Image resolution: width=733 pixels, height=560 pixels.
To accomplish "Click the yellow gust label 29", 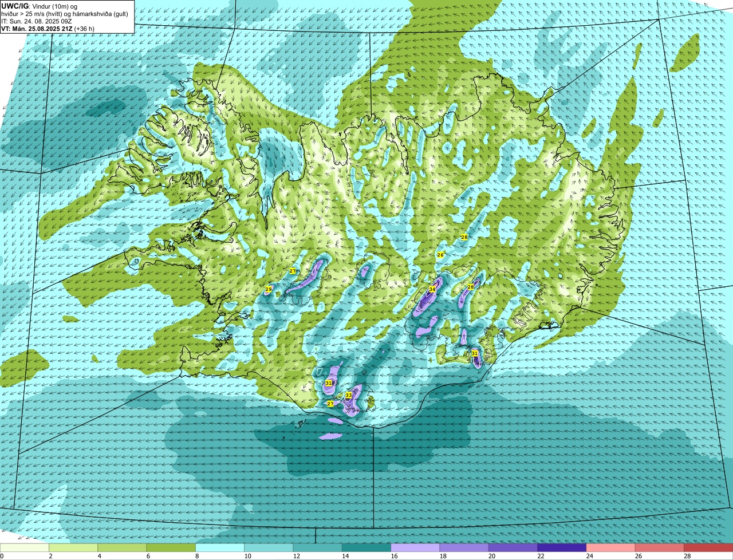I will click(269, 290).
